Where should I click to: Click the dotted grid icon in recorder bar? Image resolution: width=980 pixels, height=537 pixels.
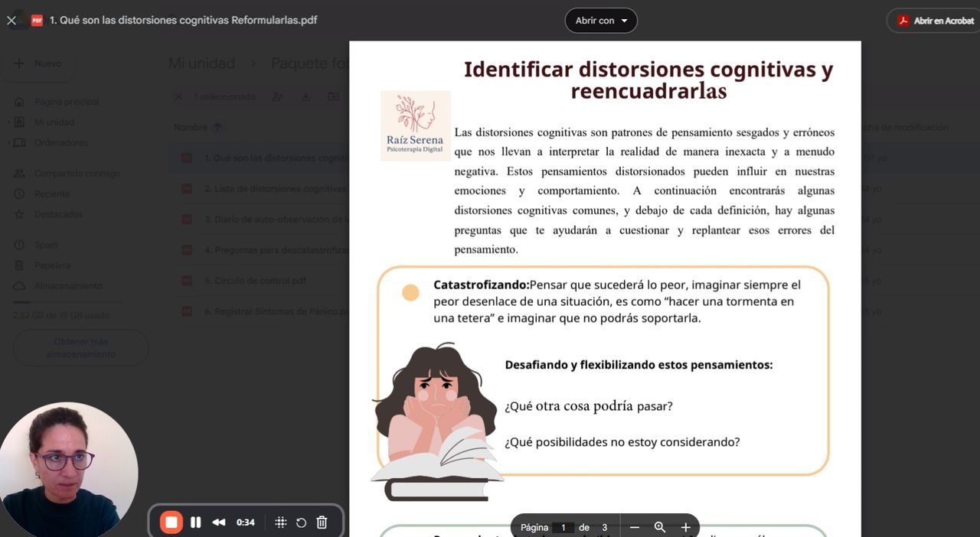tap(281, 522)
